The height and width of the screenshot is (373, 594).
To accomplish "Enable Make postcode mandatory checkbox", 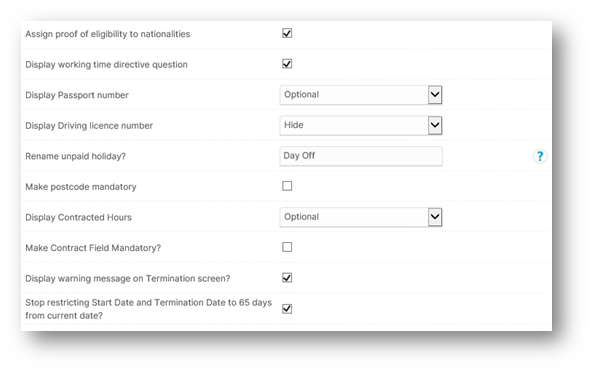I will [x=287, y=186].
